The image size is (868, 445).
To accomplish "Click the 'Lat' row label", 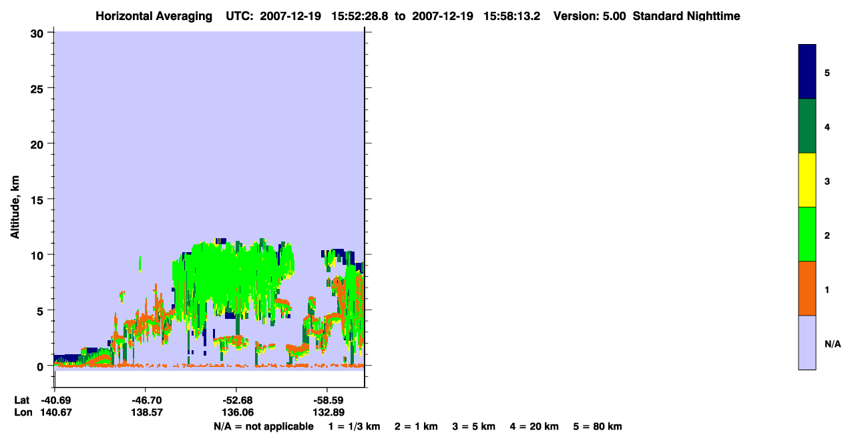I will (x=21, y=400).
